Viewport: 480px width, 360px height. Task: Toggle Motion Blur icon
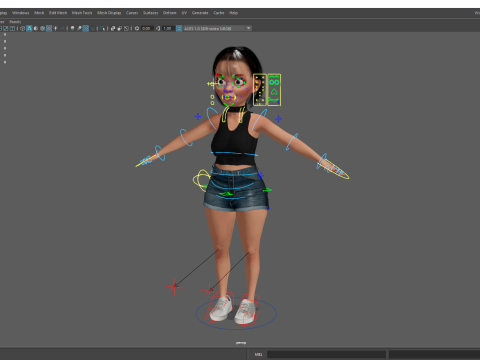(x=79, y=28)
